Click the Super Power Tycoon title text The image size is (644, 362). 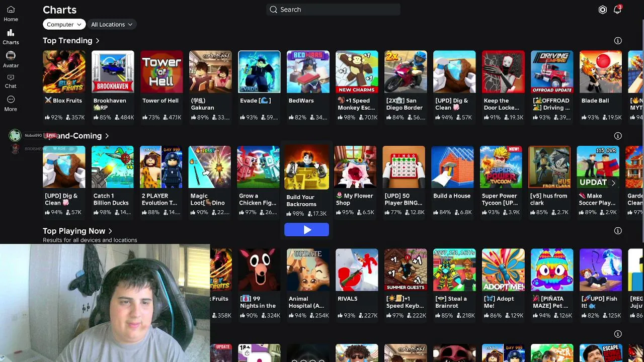(500, 200)
